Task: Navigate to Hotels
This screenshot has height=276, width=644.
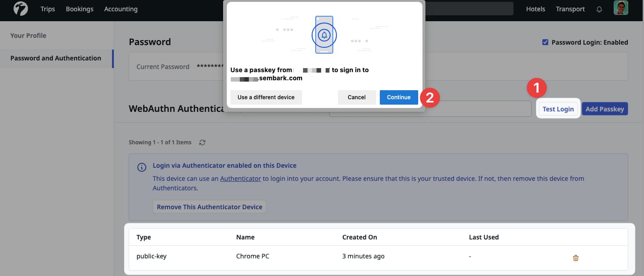Action: tap(535, 9)
